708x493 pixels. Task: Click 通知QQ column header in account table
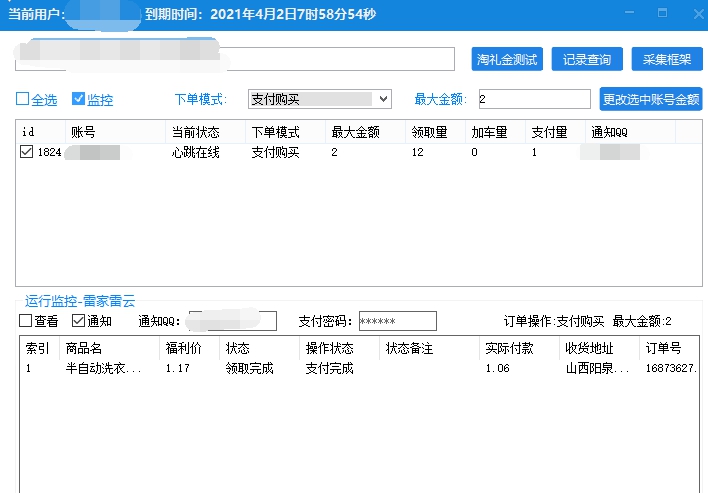pos(630,132)
